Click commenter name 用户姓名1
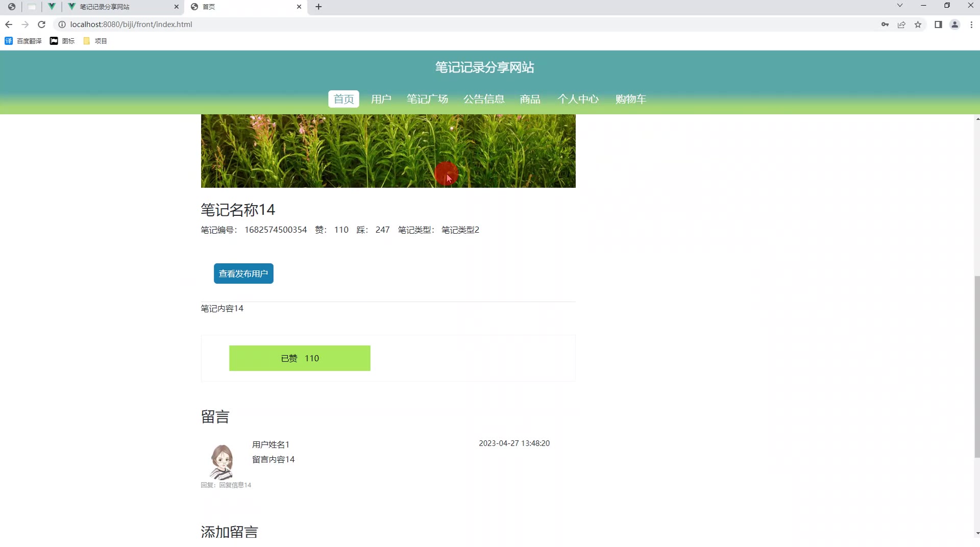 (271, 444)
